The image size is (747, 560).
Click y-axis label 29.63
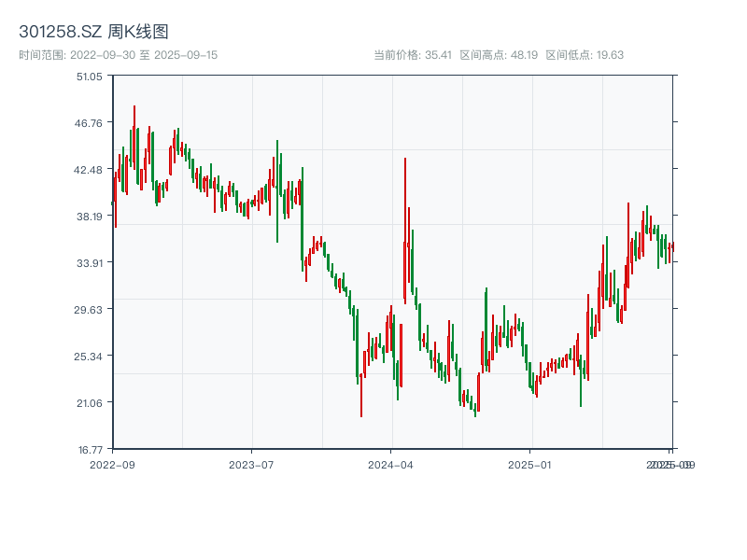click(88, 310)
